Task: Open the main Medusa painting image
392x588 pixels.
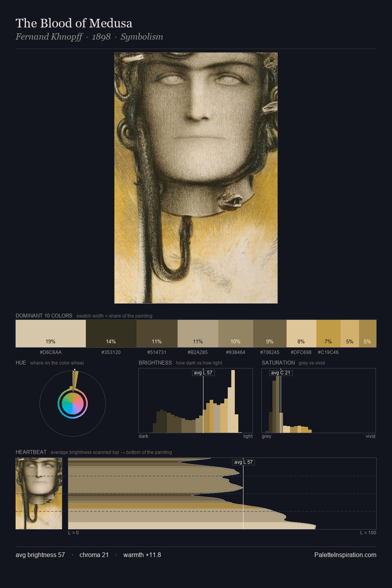Action: (196, 178)
